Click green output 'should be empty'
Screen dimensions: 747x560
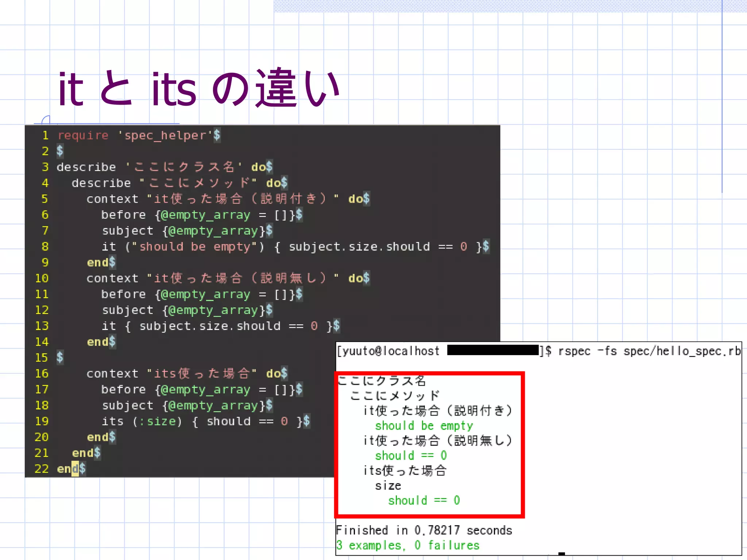click(x=424, y=426)
